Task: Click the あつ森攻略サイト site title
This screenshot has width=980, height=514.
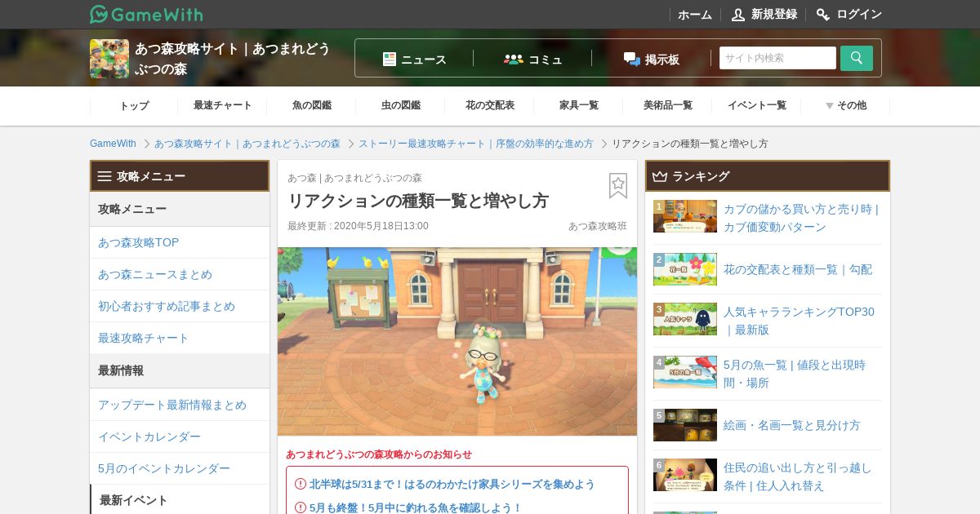Action: pyautogui.click(x=233, y=59)
